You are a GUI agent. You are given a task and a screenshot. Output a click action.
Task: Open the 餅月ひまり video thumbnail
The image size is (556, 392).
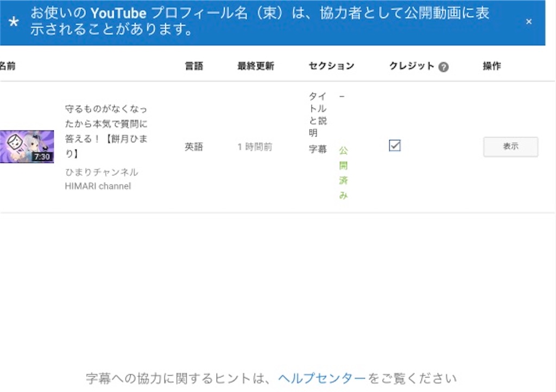point(27,147)
